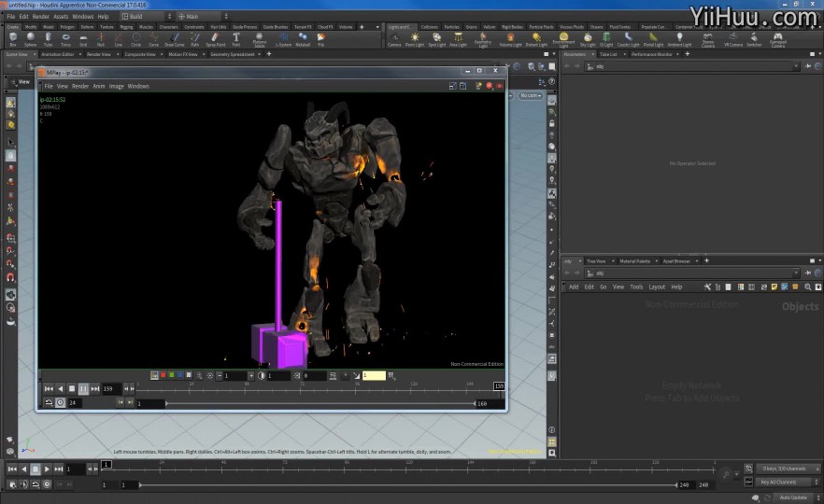Stop playback in MPlay
Viewport: 824px width, 504px height.
coord(72,388)
